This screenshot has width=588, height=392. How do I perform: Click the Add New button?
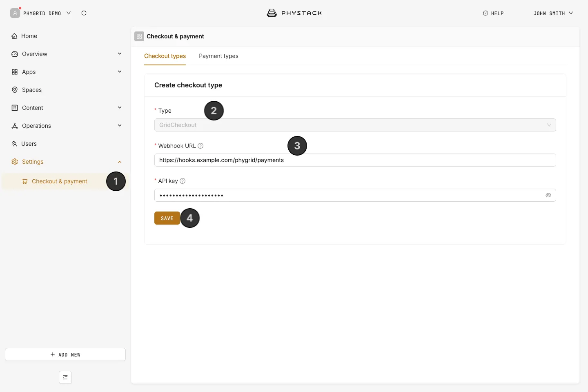coord(65,354)
